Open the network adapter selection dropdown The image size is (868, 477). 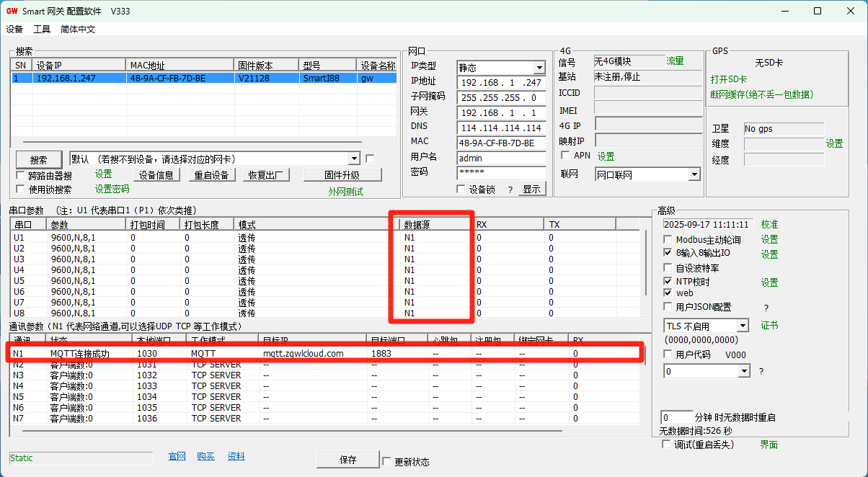pos(354,159)
